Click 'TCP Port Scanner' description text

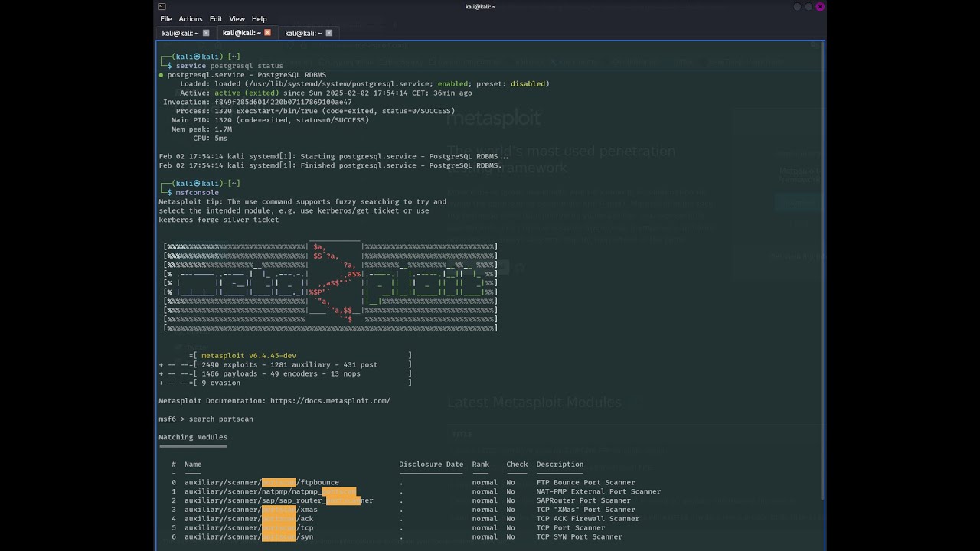[570, 528]
